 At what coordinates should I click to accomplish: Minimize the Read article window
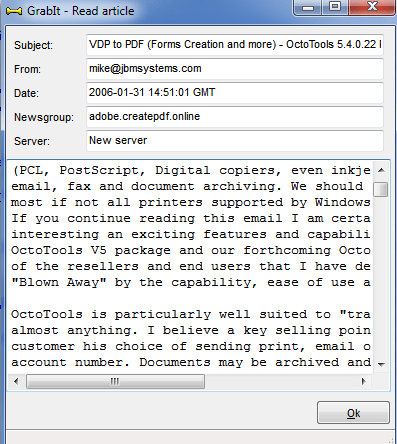click(308, 7)
